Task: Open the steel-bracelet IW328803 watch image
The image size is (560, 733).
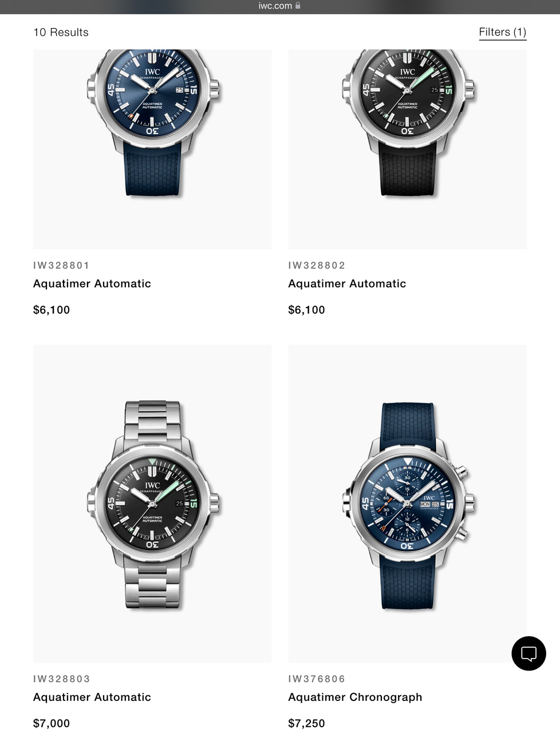Action: (x=152, y=503)
